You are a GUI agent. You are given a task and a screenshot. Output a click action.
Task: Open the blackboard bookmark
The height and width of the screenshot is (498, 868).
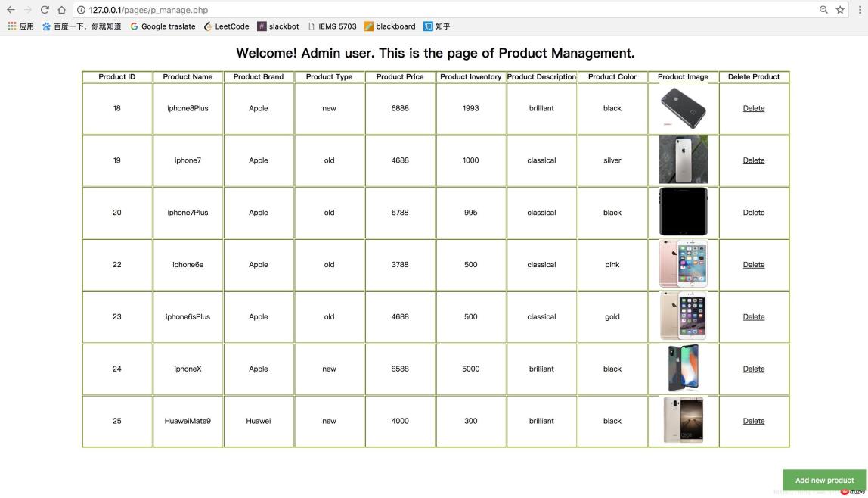389,26
